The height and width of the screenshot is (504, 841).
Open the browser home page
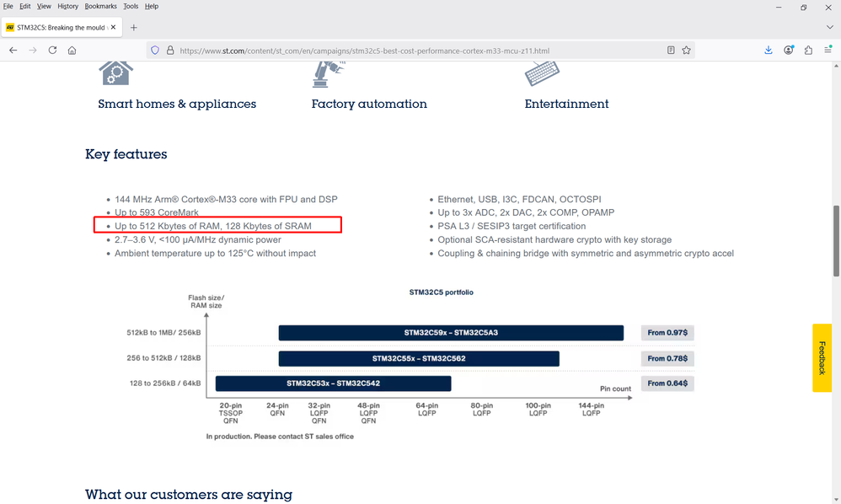click(x=72, y=51)
